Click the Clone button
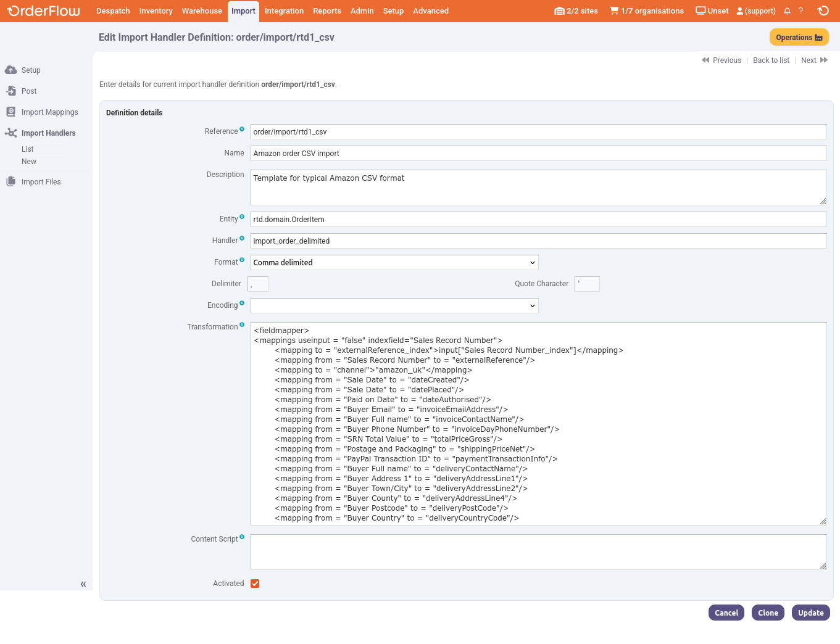 pyautogui.click(x=768, y=613)
